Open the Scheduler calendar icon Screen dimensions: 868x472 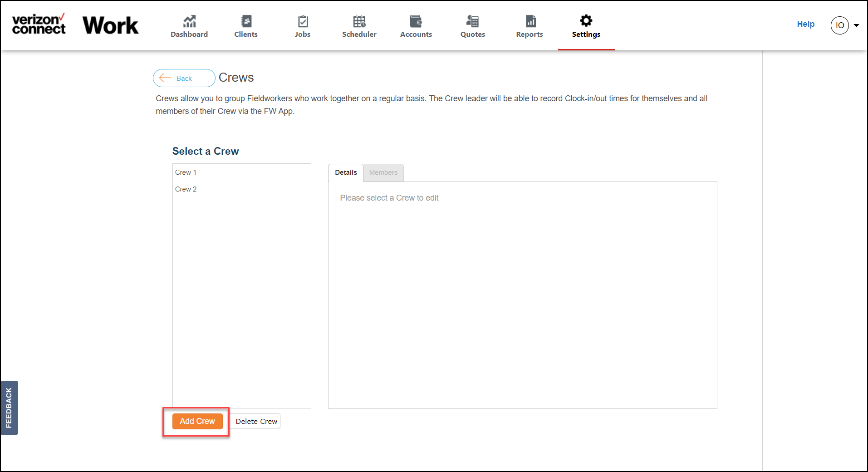[359, 21]
